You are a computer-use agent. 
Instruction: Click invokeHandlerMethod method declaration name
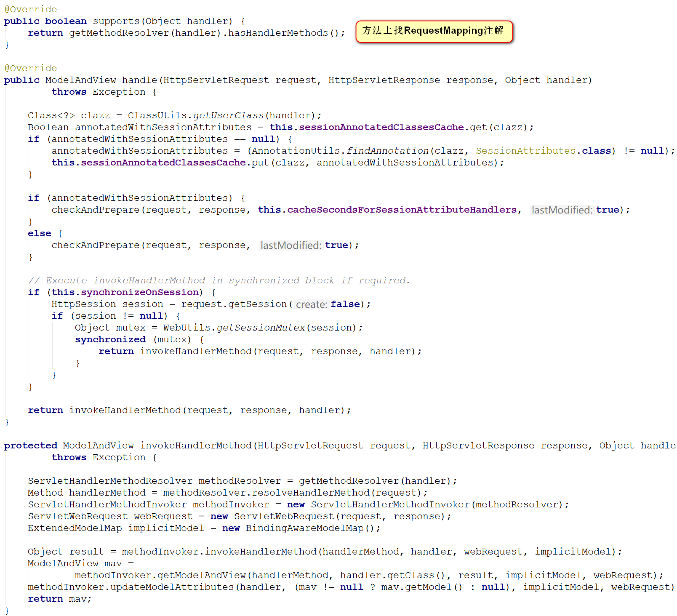click(x=196, y=445)
